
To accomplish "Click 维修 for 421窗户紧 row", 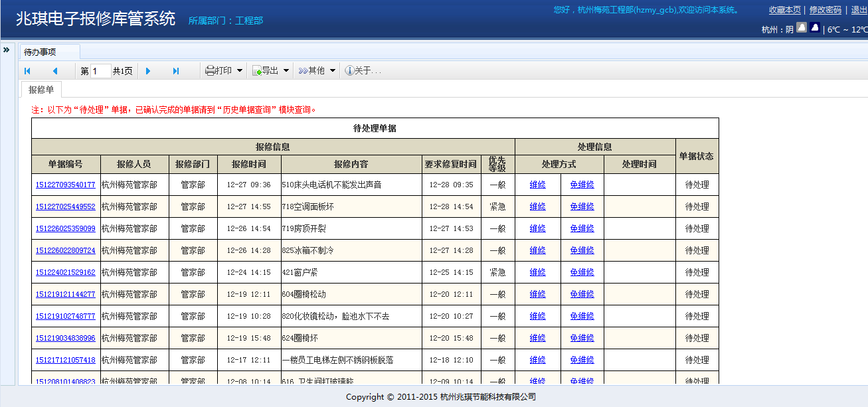I will (x=538, y=273).
